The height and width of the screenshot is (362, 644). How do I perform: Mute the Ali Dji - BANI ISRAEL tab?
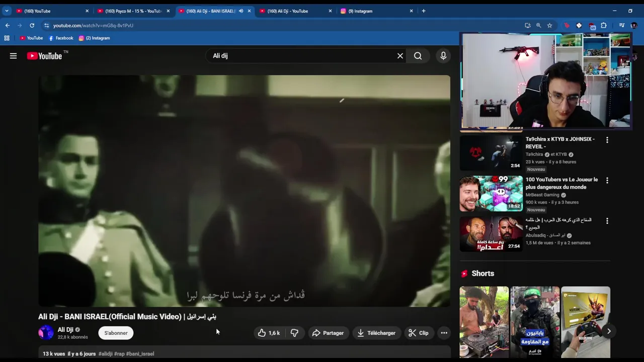tap(240, 11)
